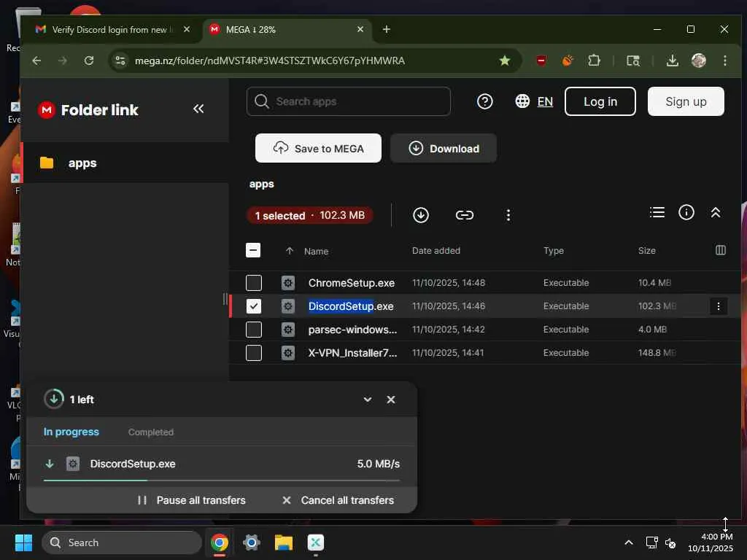Download selected item via toolbar arrow icon
Screen dimensions: 747x560
(421, 215)
